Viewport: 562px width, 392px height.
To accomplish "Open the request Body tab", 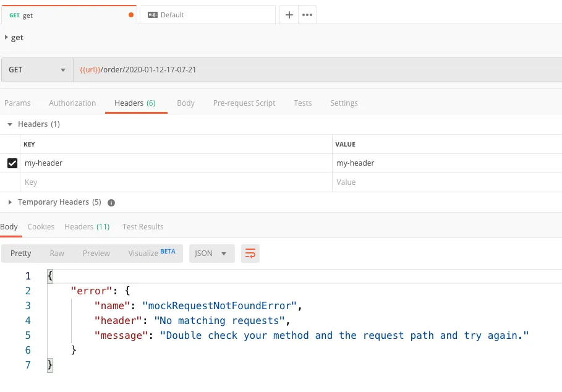I will coord(185,103).
